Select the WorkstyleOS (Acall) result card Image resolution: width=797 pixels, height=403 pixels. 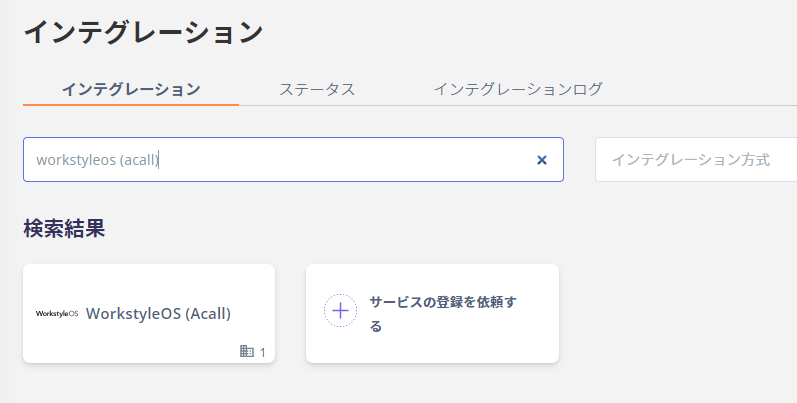(149, 314)
